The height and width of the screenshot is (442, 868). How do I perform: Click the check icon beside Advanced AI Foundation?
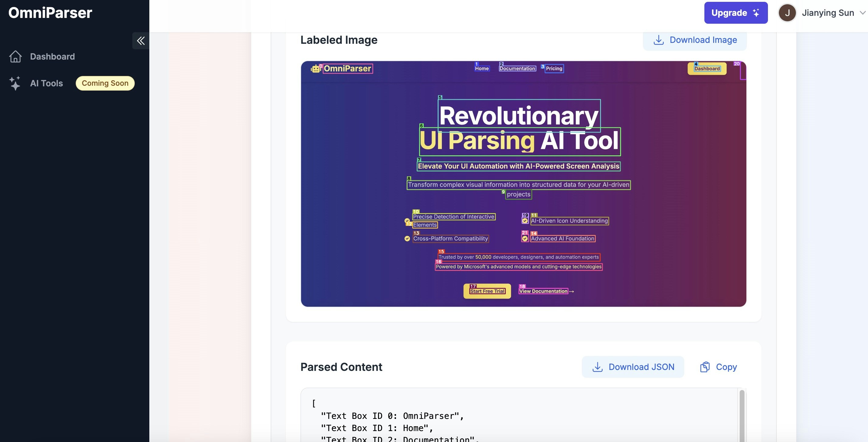(525, 239)
